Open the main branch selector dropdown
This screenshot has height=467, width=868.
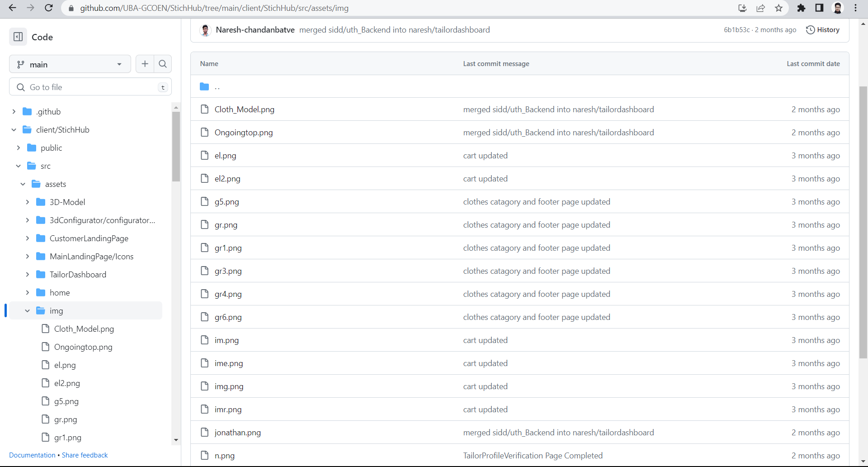tap(70, 64)
